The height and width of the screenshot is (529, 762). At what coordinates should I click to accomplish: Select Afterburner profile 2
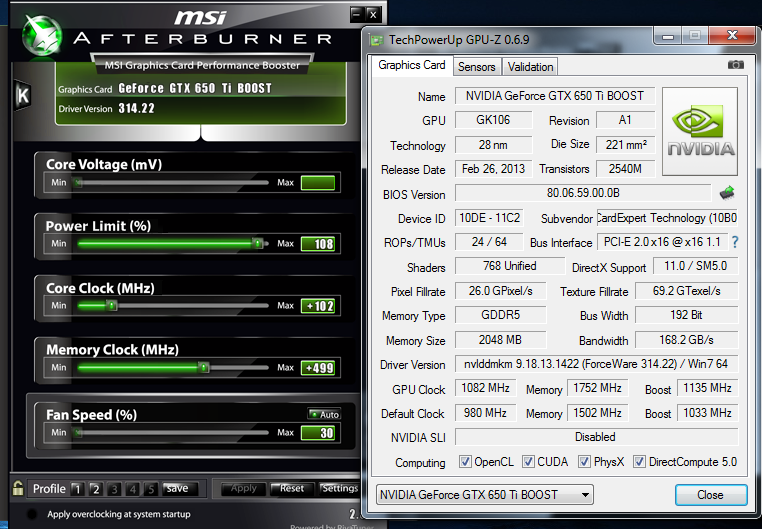tap(96, 489)
